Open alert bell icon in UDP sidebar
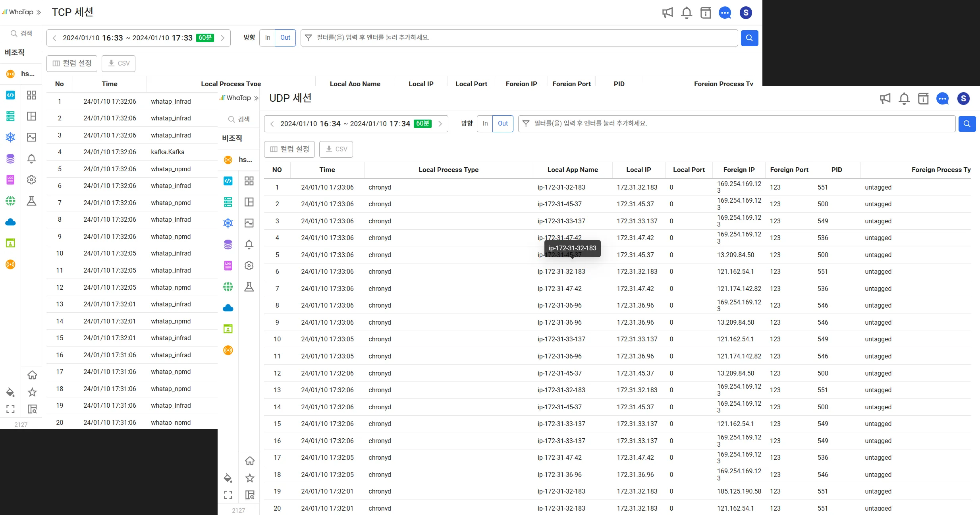The image size is (980, 515). (249, 244)
